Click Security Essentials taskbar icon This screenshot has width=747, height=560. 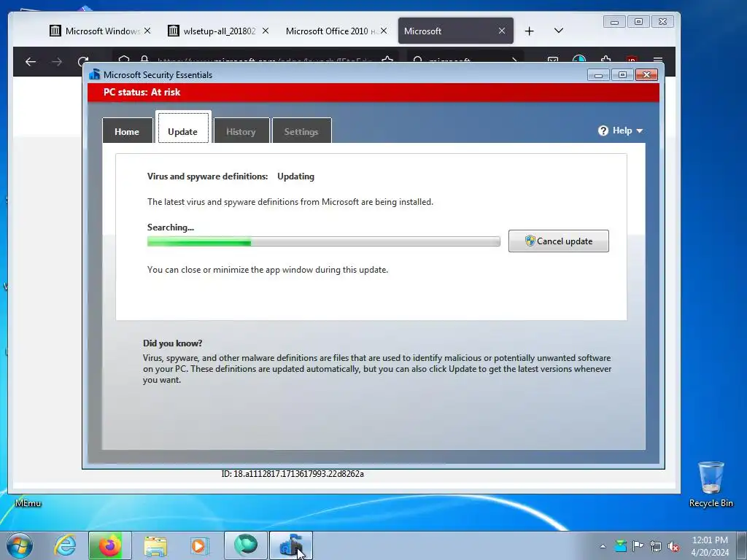pyautogui.click(x=291, y=545)
